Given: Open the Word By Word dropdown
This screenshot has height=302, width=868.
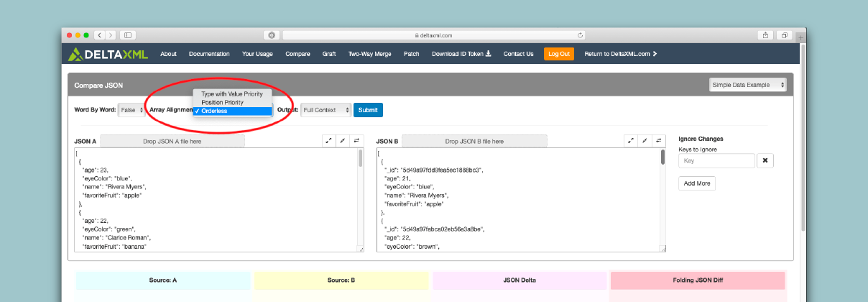Looking at the screenshot, I should [131, 110].
